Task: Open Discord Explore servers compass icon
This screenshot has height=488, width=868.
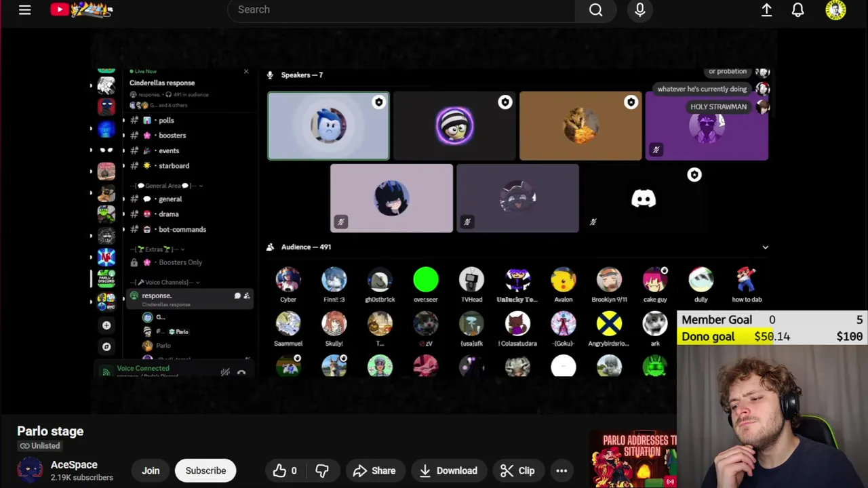Action: click(x=106, y=346)
